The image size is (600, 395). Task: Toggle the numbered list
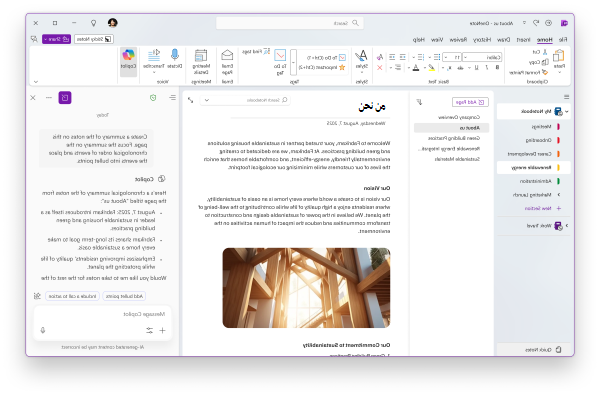point(421,57)
